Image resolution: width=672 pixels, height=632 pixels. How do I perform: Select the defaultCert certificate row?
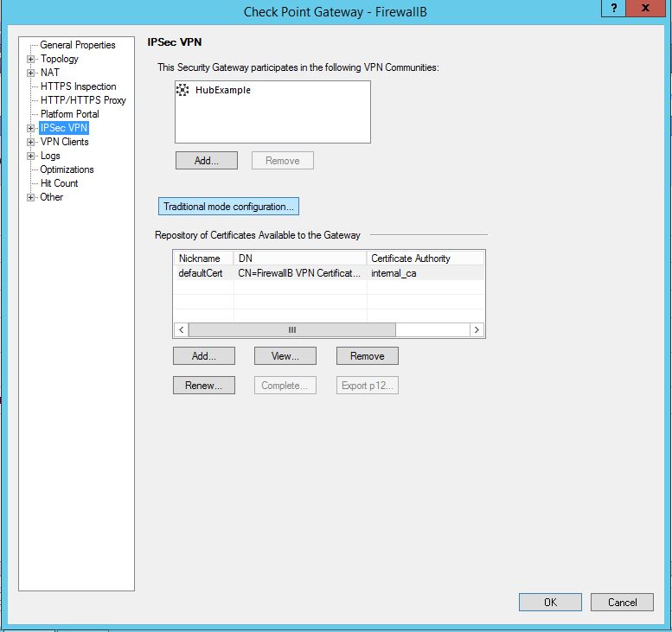tap(330, 273)
